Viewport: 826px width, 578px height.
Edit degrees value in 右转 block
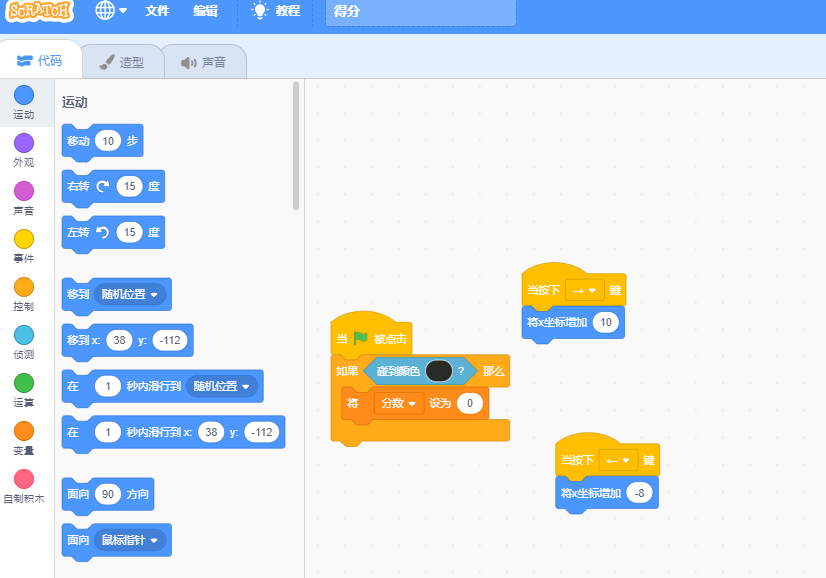pos(130,187)
